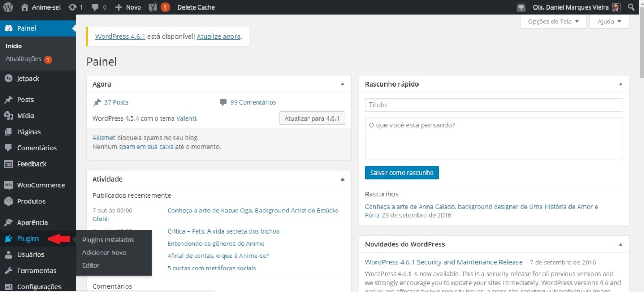Screen dimensions: 644x292
Task: Collapse the Atividade widget
Action: tap(343, 179)
